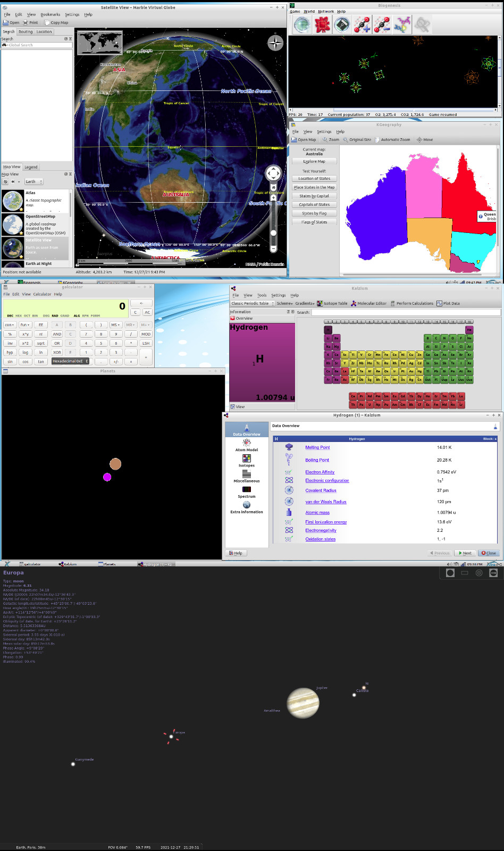Screen dimensions: 504x851
Task: Select Atom Model in Hydrogen dialog sidebar
Action: (x=247, y=445)
